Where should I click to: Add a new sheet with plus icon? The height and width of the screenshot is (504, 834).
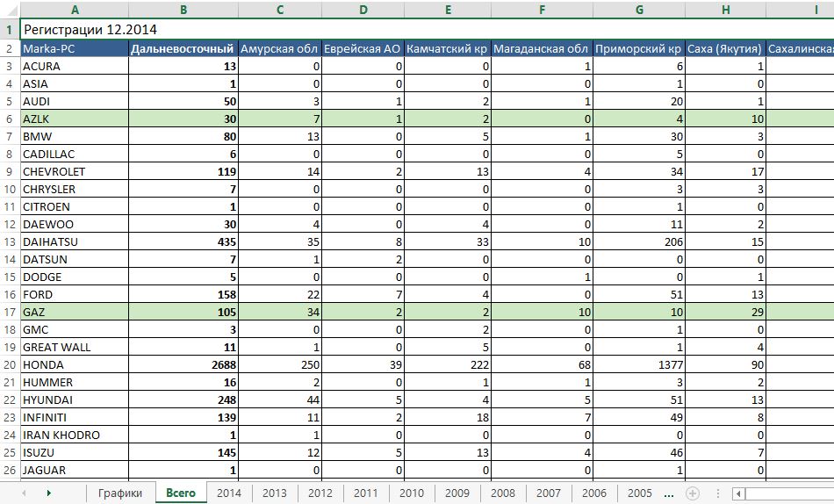pos(693,493)
